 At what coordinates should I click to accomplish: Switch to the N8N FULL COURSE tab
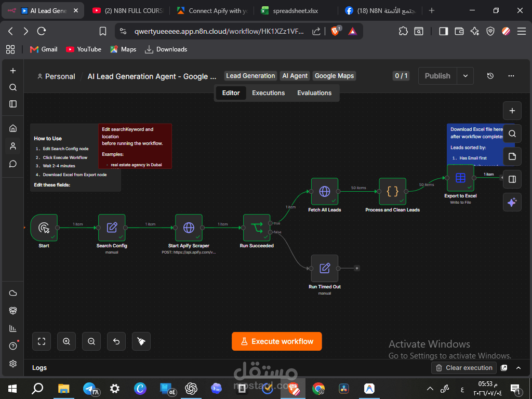click(128, 11)
